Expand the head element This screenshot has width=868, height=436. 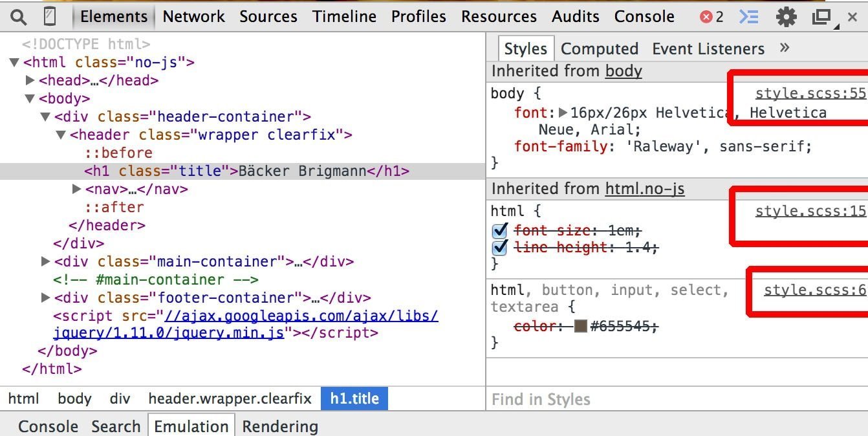pos(30,81)
